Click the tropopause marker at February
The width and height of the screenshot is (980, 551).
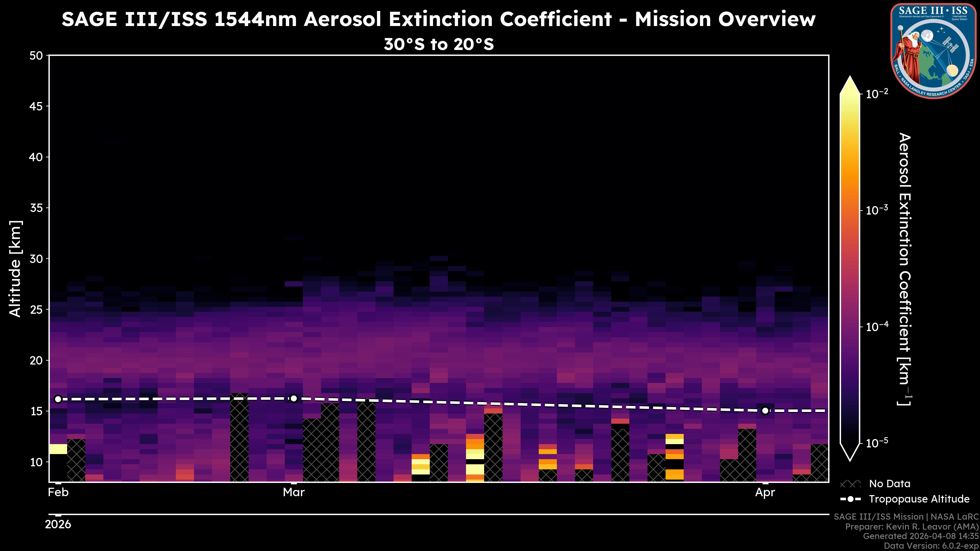[x=58, y=399]
